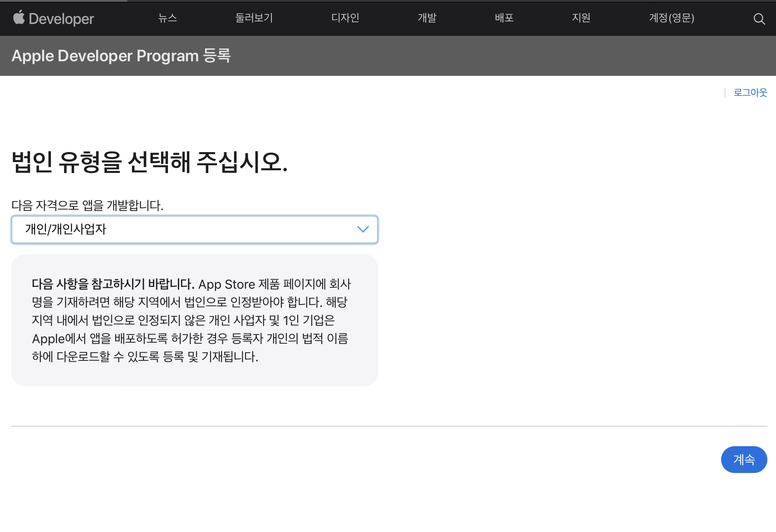Open the 지원 menu item
Screen dimensions: 776x532
pyautogui.click(x=581, y=18)
